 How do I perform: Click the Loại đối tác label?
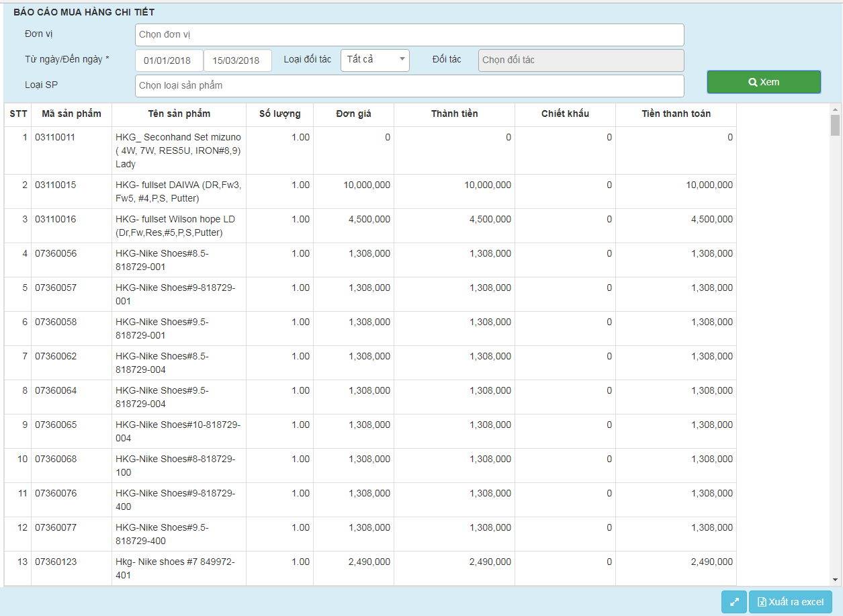[x=308, y=59]
